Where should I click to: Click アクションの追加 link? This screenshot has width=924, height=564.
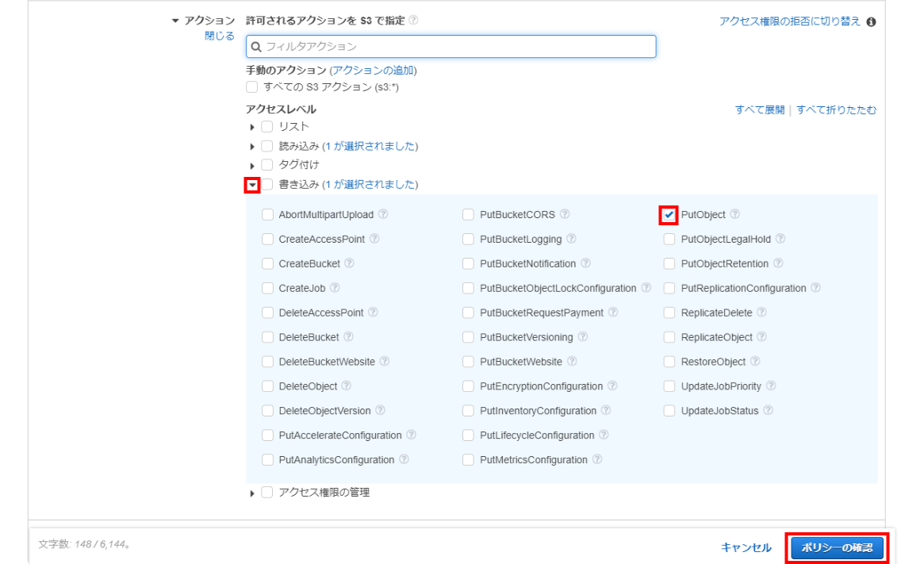coord(373,70)
